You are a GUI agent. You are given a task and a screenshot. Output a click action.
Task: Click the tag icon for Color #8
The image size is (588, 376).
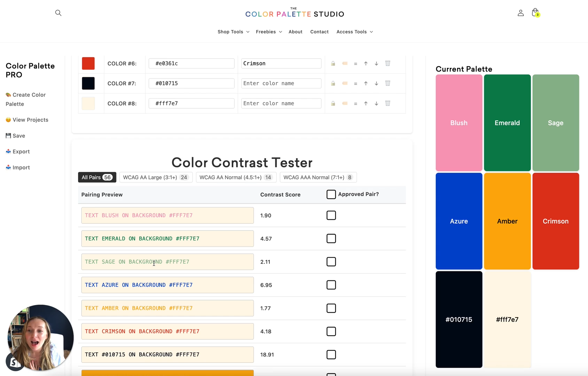click(345, 103)
